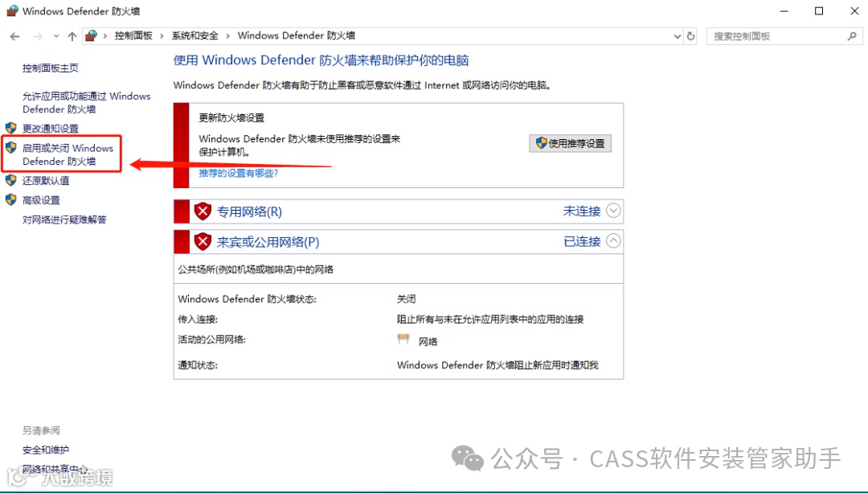Screen dimensions: 868x493
Task: Click the network bench icon beside 网络
Action: pos(403,339)
